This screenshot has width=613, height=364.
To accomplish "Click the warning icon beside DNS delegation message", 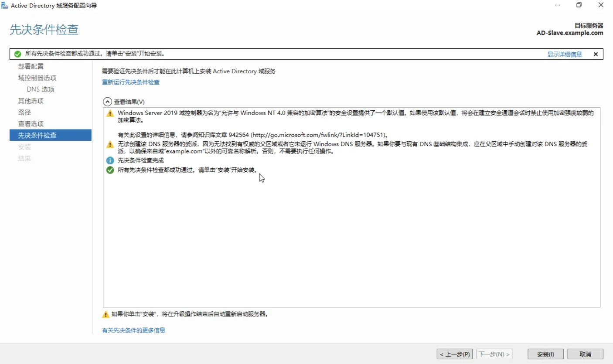I will tap(110, 144).
